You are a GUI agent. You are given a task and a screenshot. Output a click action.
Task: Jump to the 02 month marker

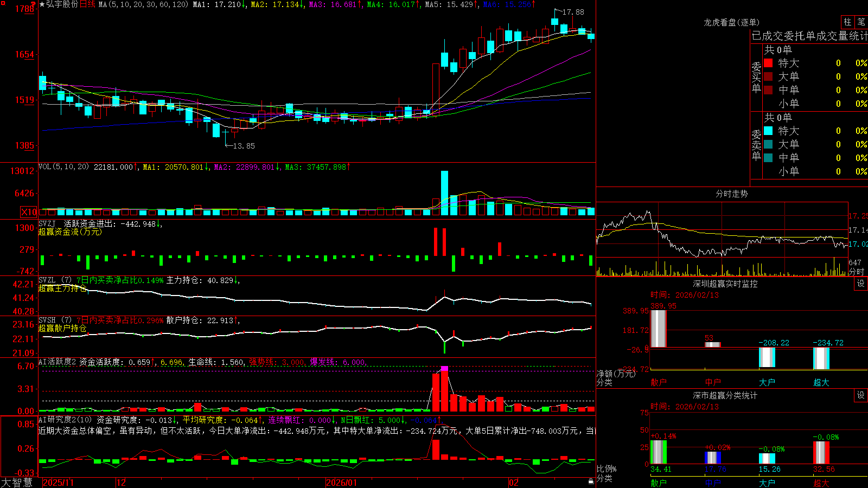pos(513,482)
